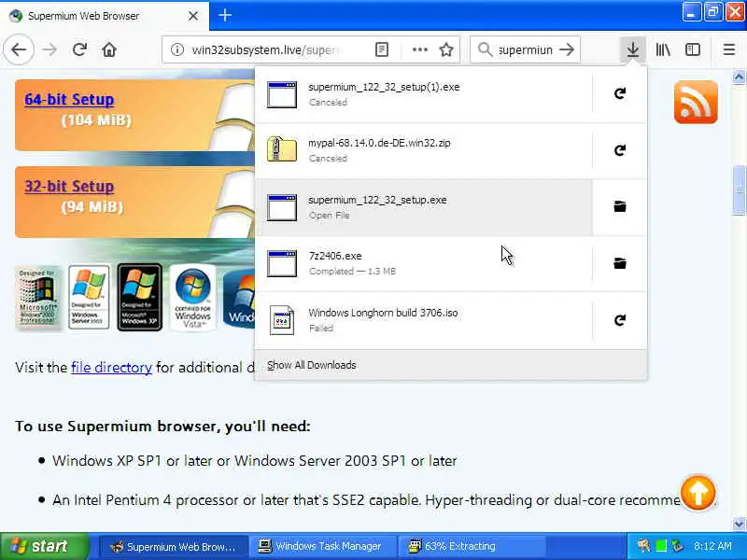Open the hamburger application menu
747x560 pixels.
[729, 49]
